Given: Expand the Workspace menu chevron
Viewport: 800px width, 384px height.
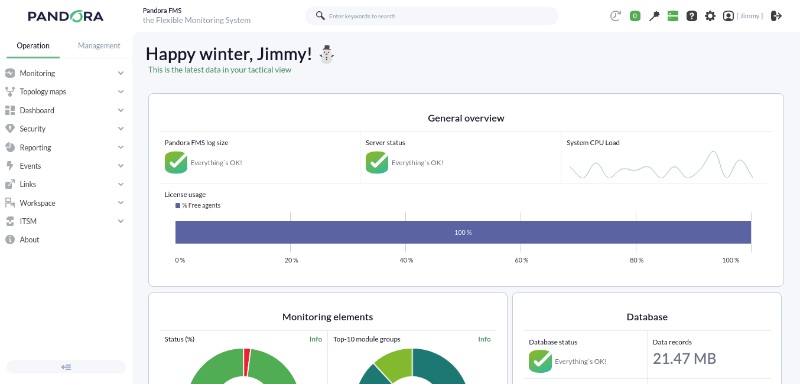Looking at the screenshot, I should tap(121, 203).
